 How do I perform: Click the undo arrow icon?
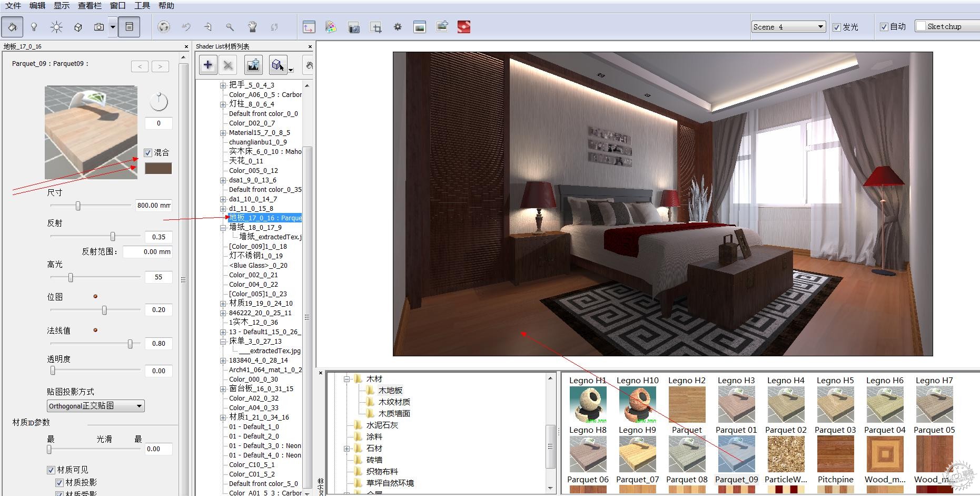pos(186,27)
